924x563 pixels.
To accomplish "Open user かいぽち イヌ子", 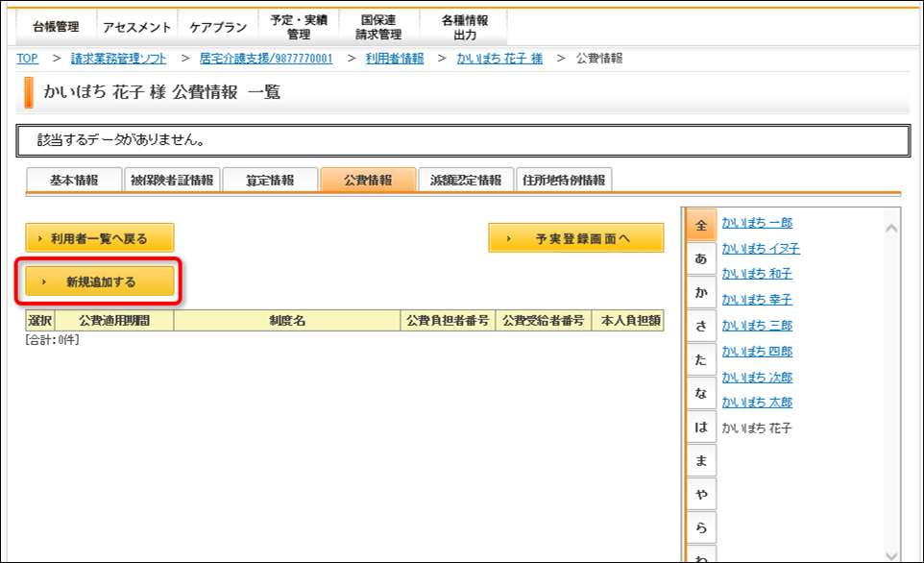I will (x=761, y=248).
